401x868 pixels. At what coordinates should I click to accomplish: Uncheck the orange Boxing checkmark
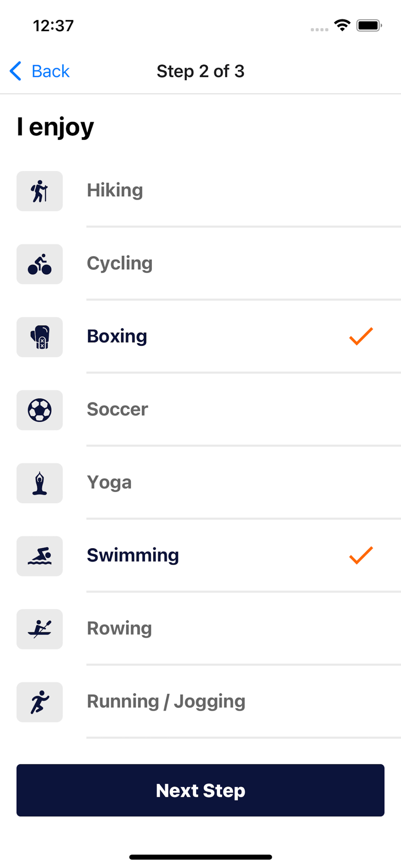click(x=361, y=336)
